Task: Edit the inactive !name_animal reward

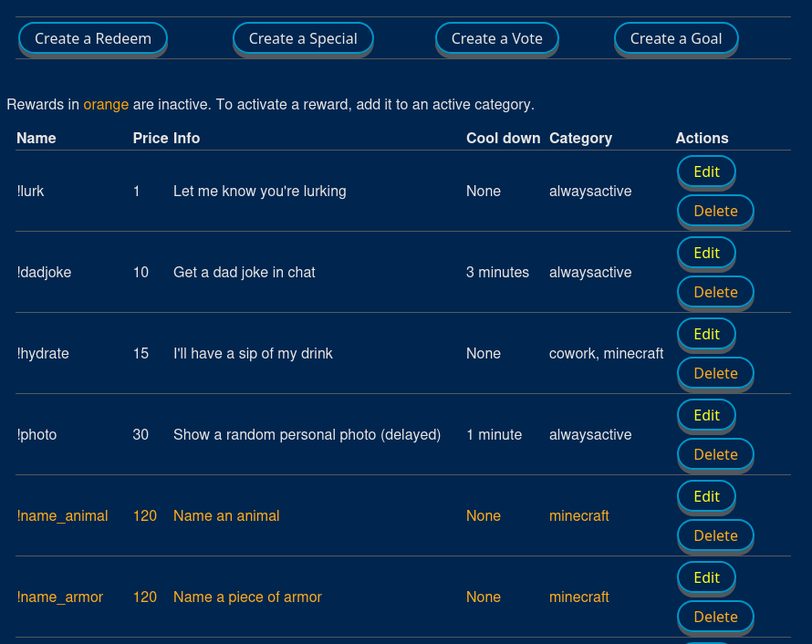Action: [706, 496]
